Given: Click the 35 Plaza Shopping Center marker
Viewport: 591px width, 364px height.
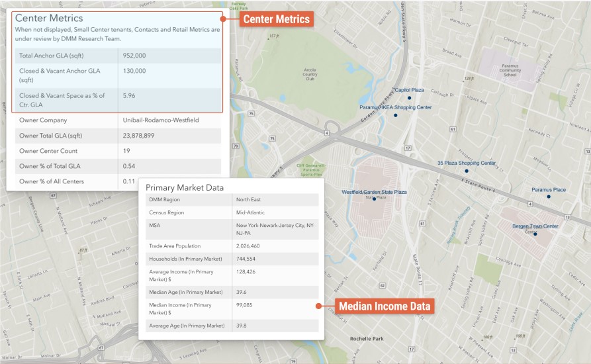Looking at the screenshot, I should 466,171.
